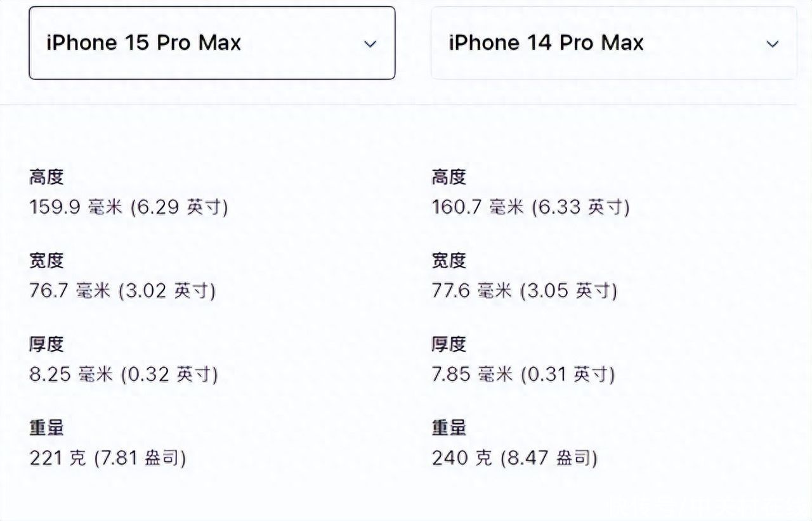The height and width of the screenshot is (521, 812).
Task: Click the 77.6 毫米 width value
Action: (x=525, y=291)
